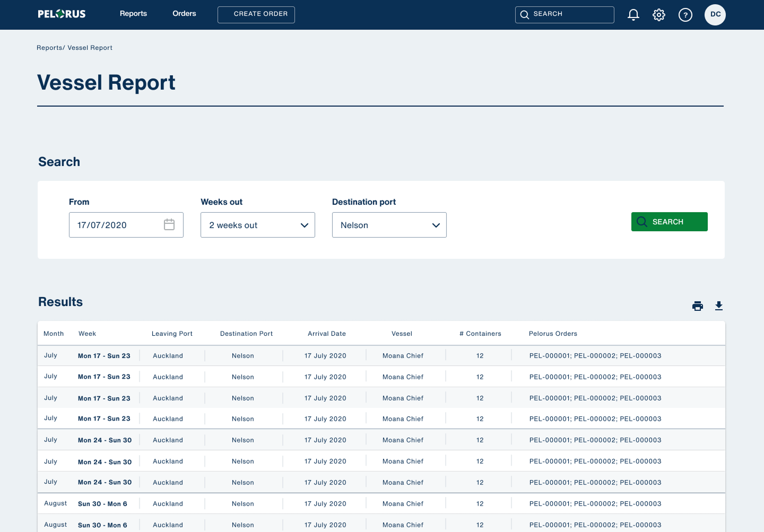The image size is (764, 532).
Task: Sort by the Week column header
Action: (88, 334)
